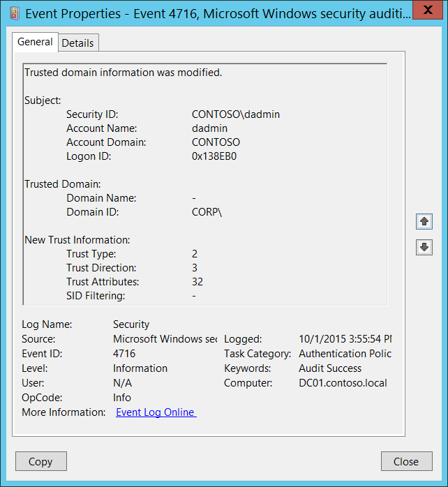Viewport: 448px width, 487px height.
Task: Switch to the Details tab
Action: click(77, 43)
